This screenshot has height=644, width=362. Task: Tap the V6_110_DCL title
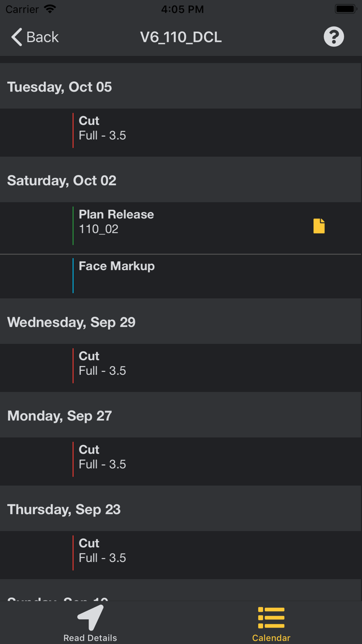coord(181,37)
